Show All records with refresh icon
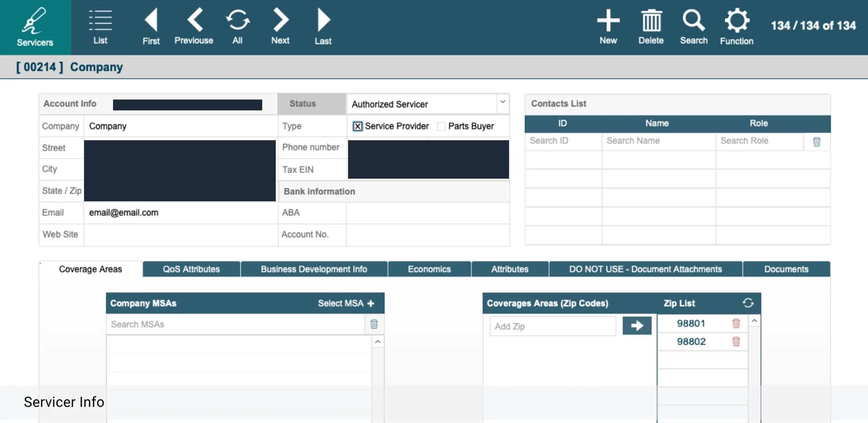 click(238, 28)
